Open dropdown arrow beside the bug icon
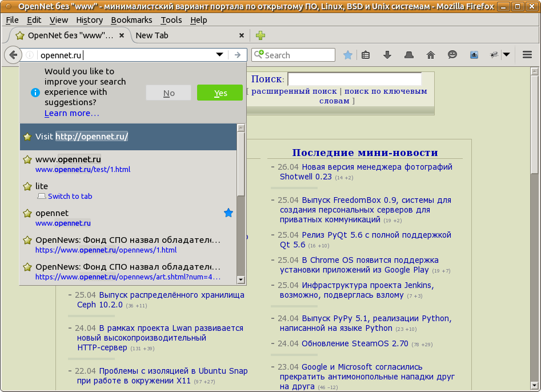Screen dimensions: 541x392 (507, 55)
